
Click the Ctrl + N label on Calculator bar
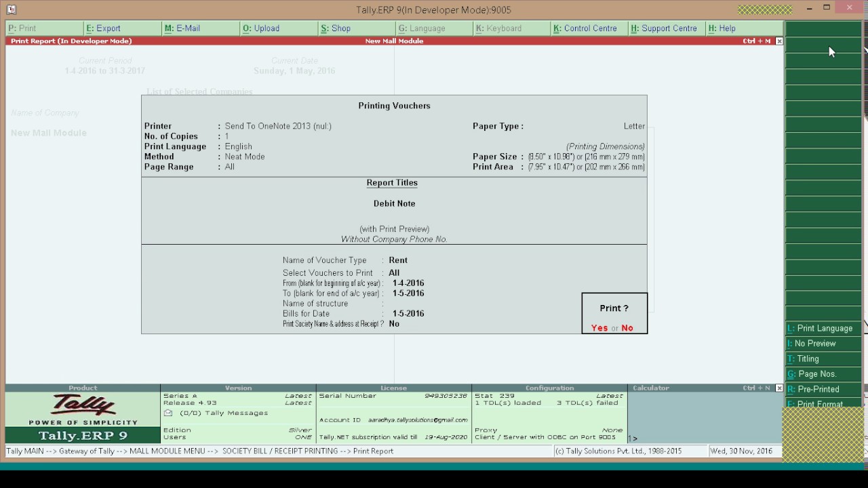pyautogui.click(x=757, y=388)
